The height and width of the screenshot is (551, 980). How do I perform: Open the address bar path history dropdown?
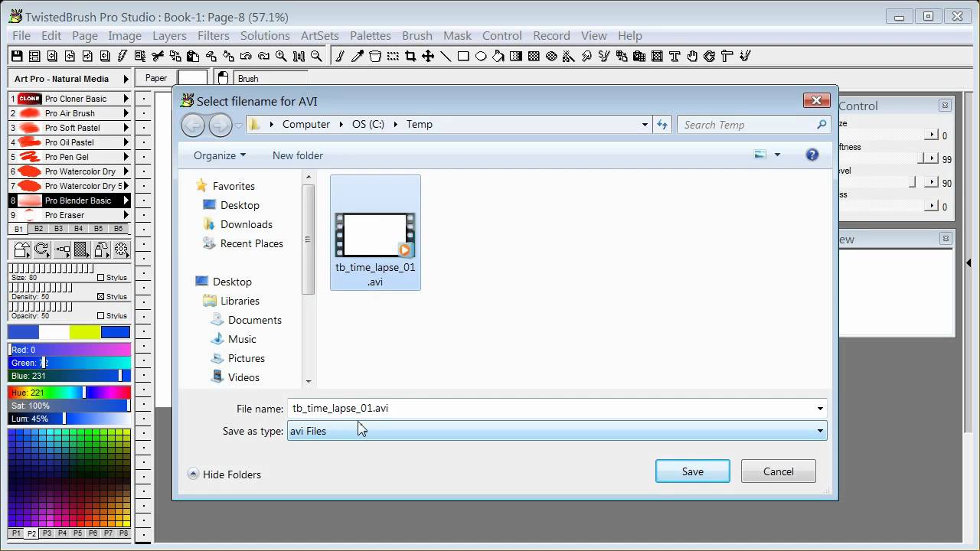(645, 125)
